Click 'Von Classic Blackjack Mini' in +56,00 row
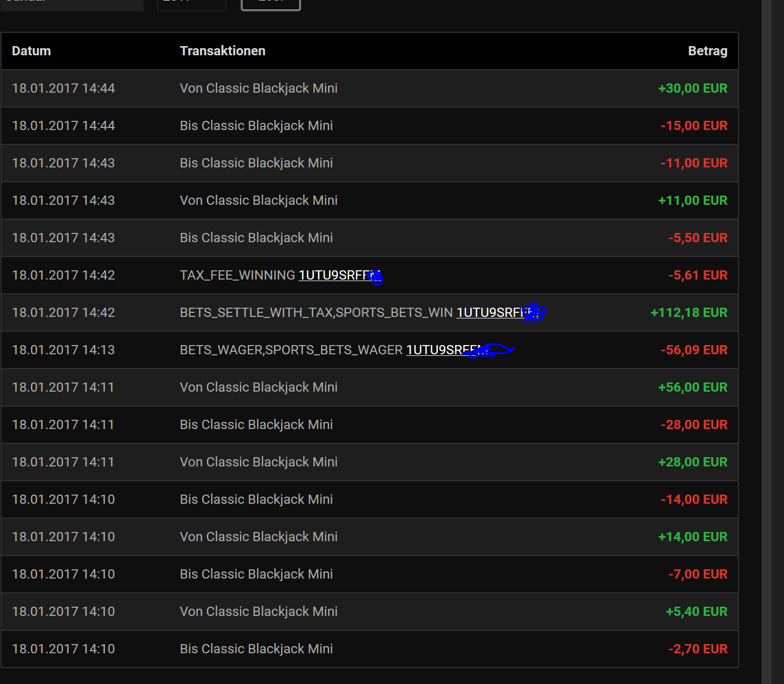The image size is (784, 684). pyautogui.click(x=259, y=387)
